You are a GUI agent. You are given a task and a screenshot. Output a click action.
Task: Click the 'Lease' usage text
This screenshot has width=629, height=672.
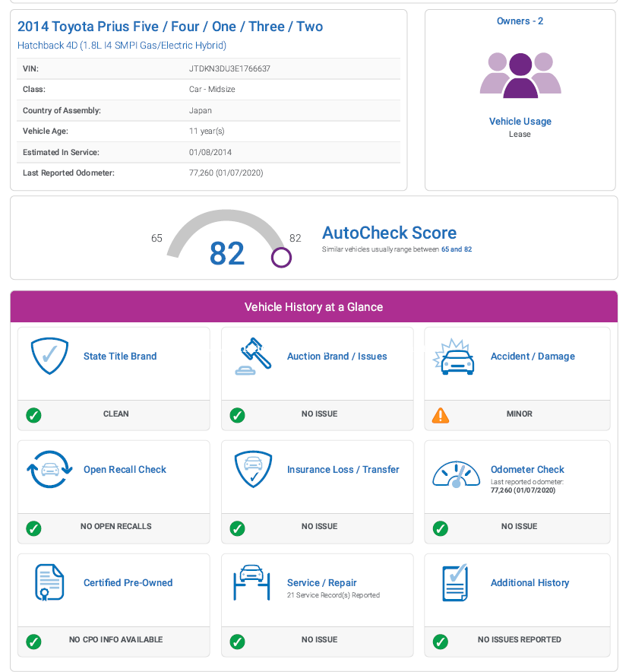pyautogui.click(x=520, y=134)
